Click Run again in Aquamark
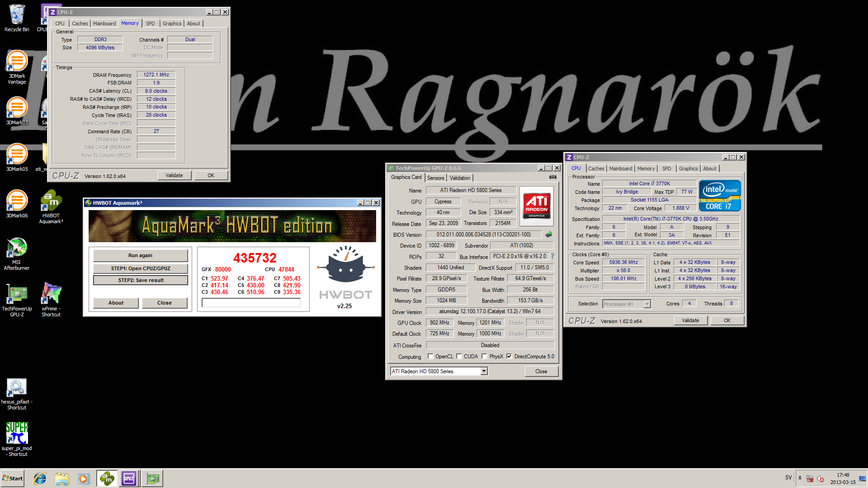This screenshot has width=868, height=488. point(140,255)
